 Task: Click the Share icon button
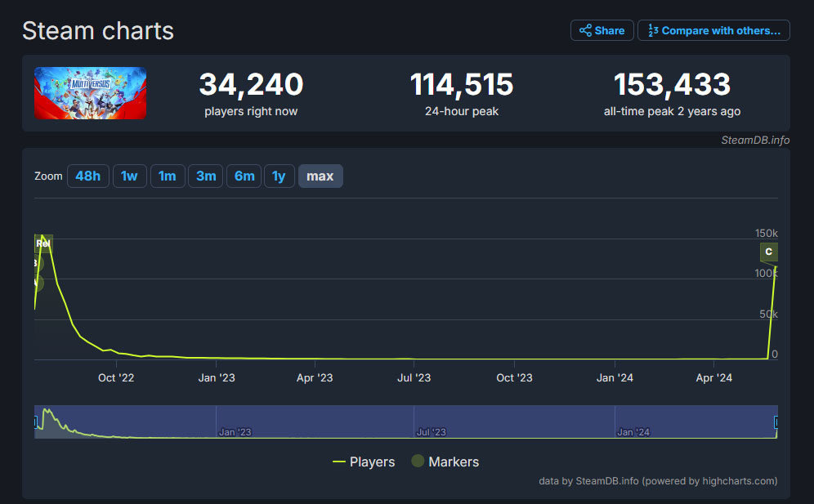[602, 30]
